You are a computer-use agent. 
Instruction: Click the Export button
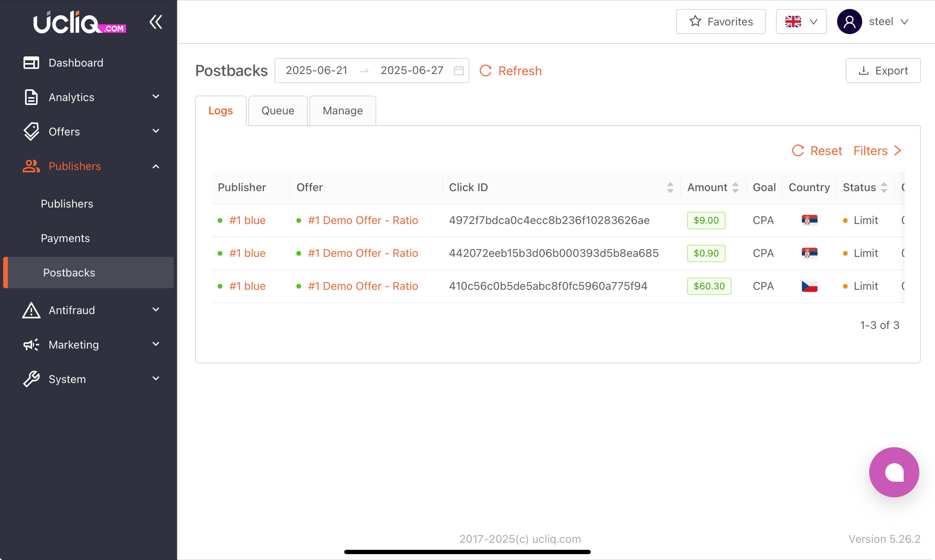point(883,70)
